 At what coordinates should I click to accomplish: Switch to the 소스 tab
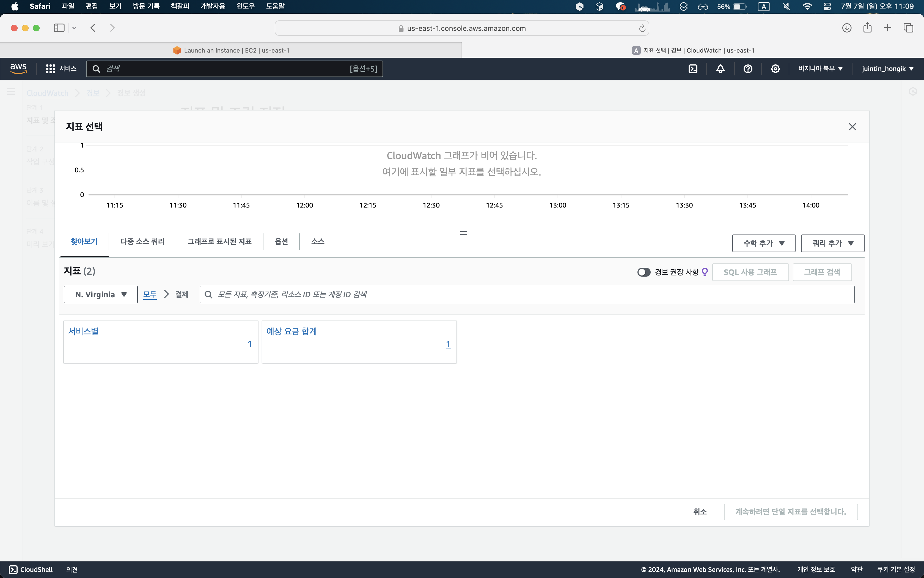(x=318, y=242)
